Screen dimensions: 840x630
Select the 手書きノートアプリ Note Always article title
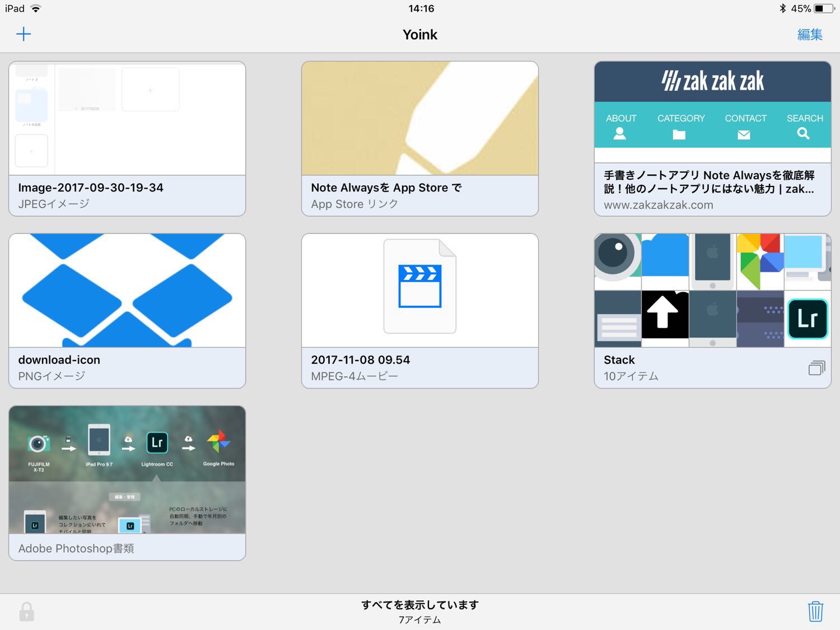709,182
